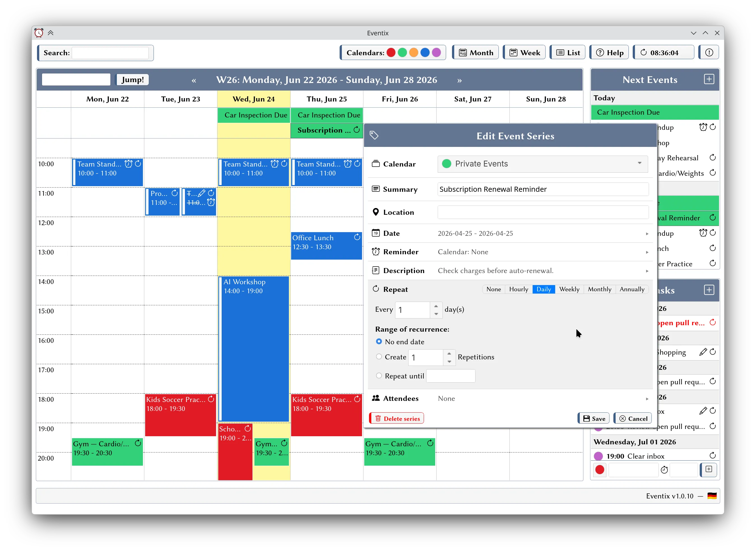Go to next week with » arrow
This screenshot has height=552, width=756.
click(x=460, y=80)
